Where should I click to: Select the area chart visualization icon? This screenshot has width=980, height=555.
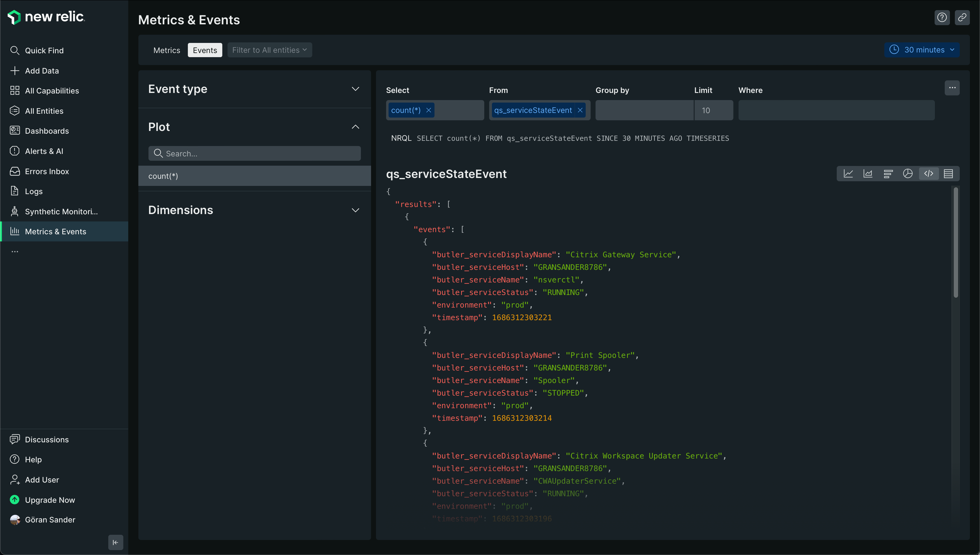868,174
